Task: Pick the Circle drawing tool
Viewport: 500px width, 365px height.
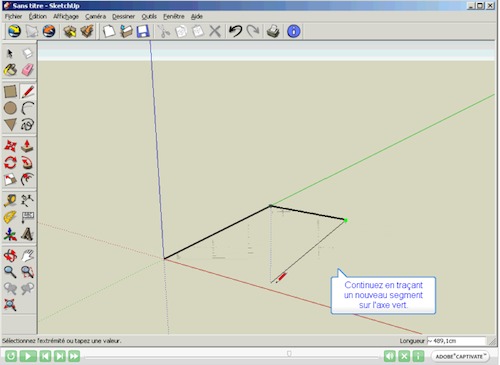Action: [10, 108]
